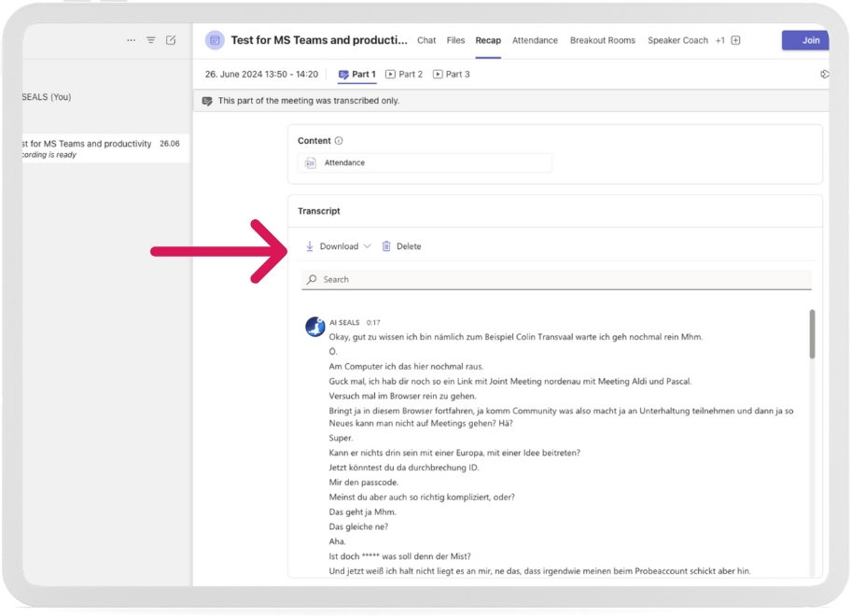Image resolution: width=851 pixels, height=616 pixels.
Task: Click the add tab plus icon
Action: (735, 41)
